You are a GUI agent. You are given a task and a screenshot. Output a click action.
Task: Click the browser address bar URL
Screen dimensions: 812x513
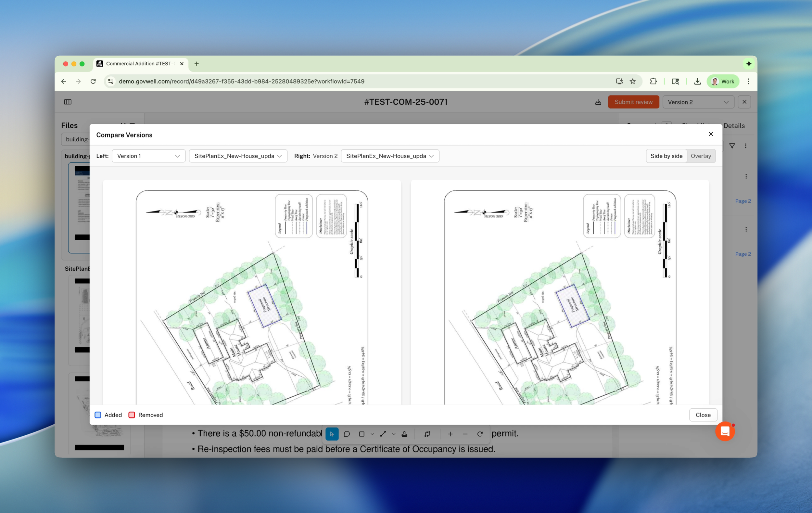tap(241, 81)
